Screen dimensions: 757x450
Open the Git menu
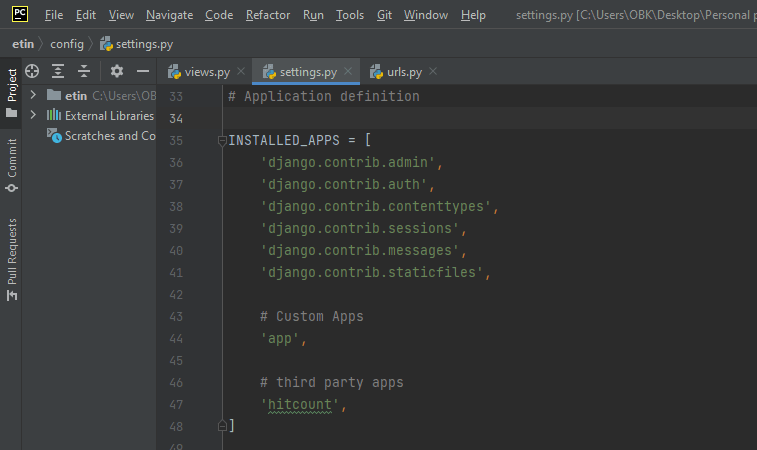[384, 15]
